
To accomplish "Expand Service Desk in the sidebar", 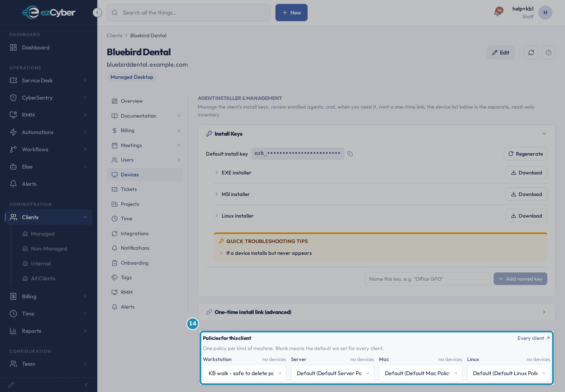I will coord(48,80).
